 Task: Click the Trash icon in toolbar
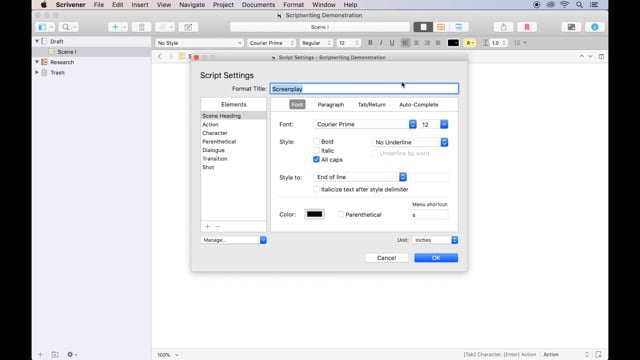(141, 27)
